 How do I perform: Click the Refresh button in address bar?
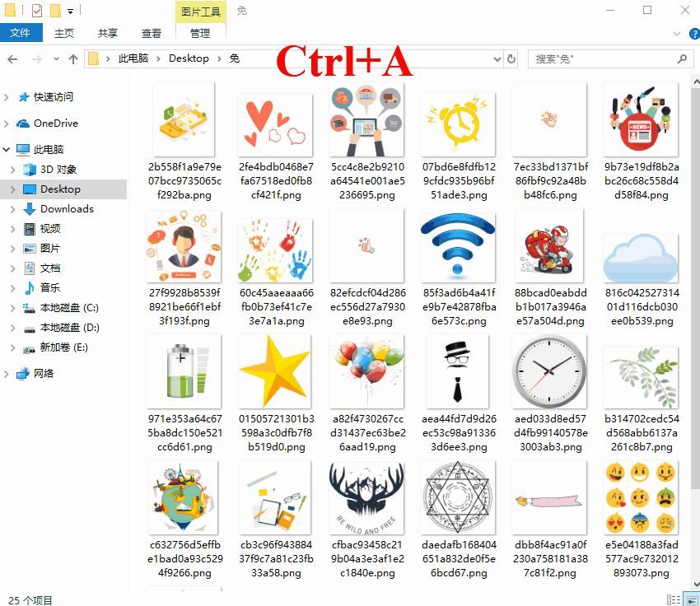pyautogui.click(x=511, y=59)
